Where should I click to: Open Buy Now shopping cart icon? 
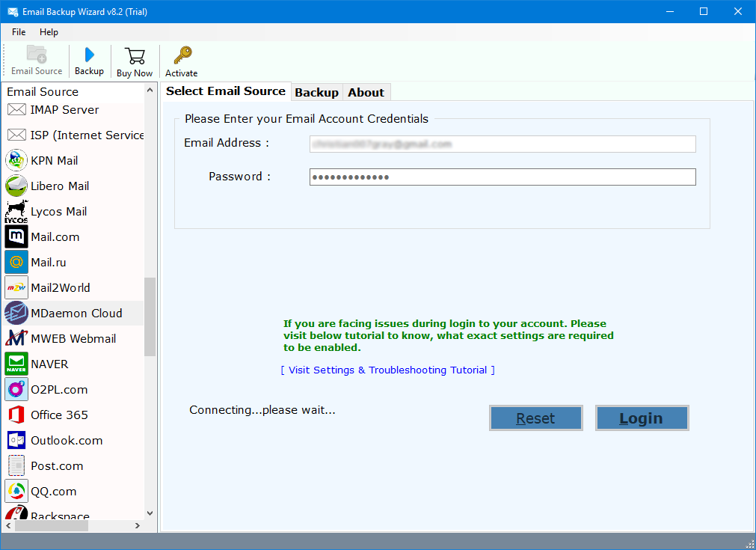click(135, 56)
